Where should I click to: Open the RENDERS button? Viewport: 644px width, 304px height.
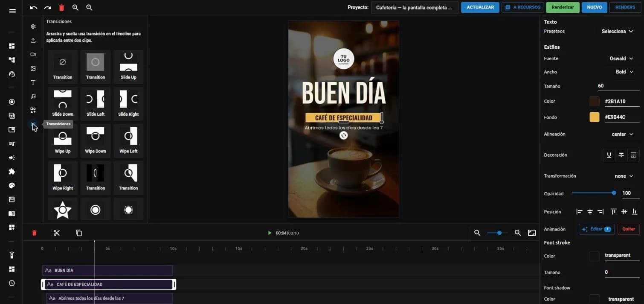(625, 8)
